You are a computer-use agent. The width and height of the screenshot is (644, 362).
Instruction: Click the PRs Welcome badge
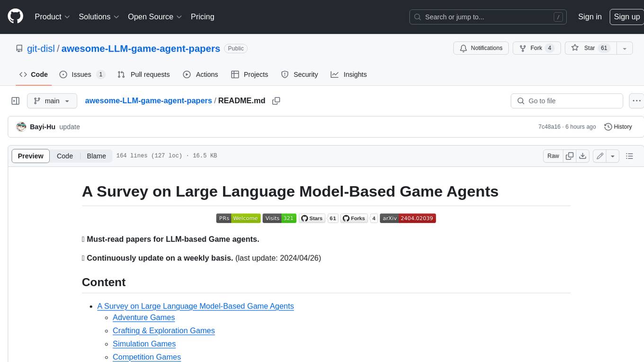pyautogui.click(x=238, y=218)
